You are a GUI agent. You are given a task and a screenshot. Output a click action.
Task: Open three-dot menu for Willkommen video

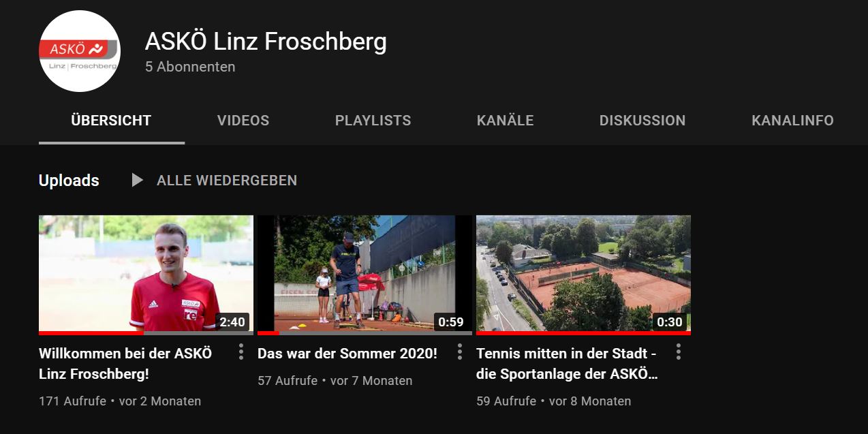click(x=241, y=352)
